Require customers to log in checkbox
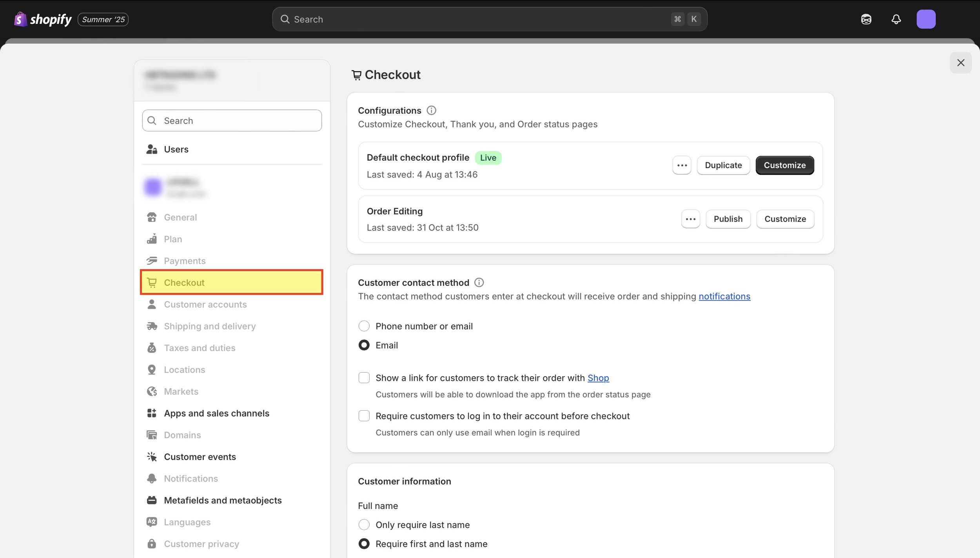This screenshot has height=558, width=980. coord(364,416)
